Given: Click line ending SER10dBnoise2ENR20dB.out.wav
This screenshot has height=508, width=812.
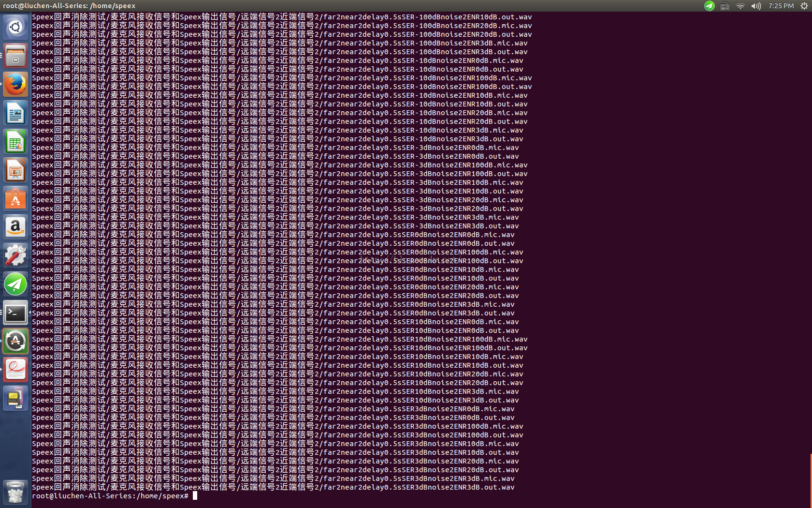Looking at the screenshot, I should click(277, 383).
